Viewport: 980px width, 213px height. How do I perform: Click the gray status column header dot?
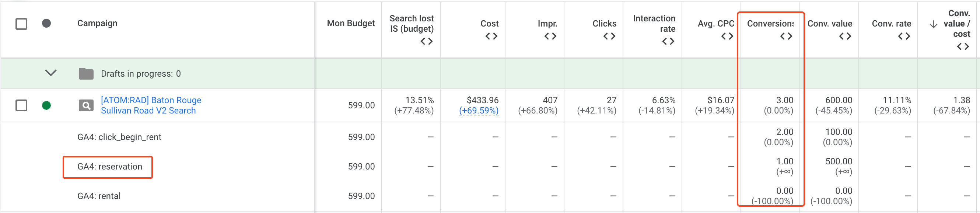point(46,24)
